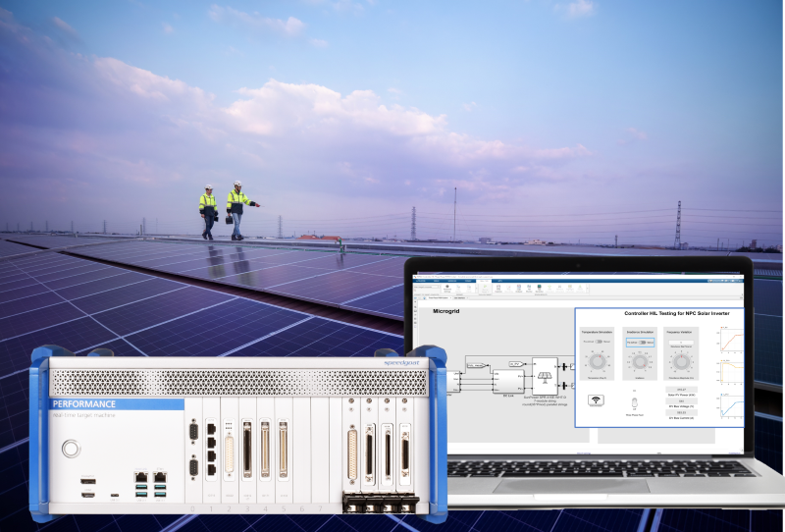785x532 pixels.
Task: Click the DC Link subsystem block
Action: [x=508, y=381]
